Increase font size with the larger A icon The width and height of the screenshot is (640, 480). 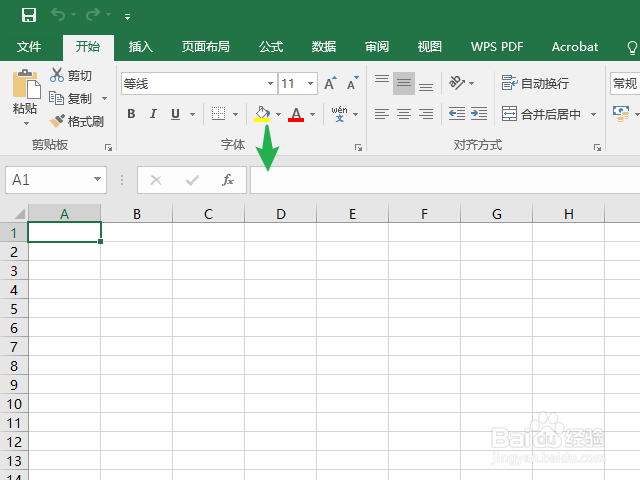point(331,83)
